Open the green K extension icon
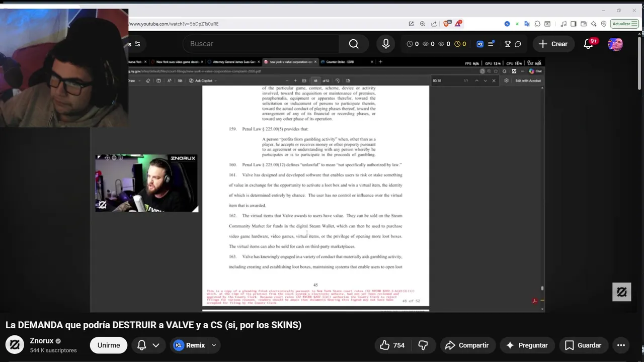 517,24
